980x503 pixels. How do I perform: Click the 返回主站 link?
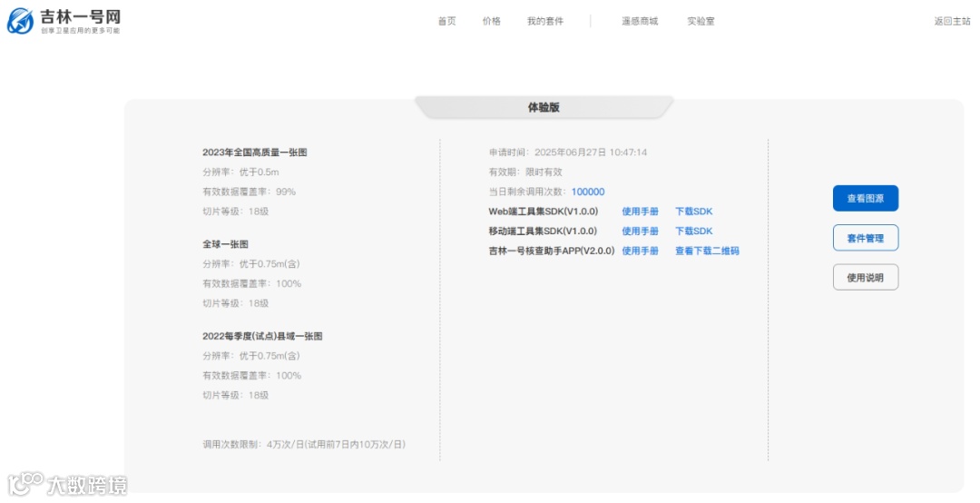click(952, 21)
